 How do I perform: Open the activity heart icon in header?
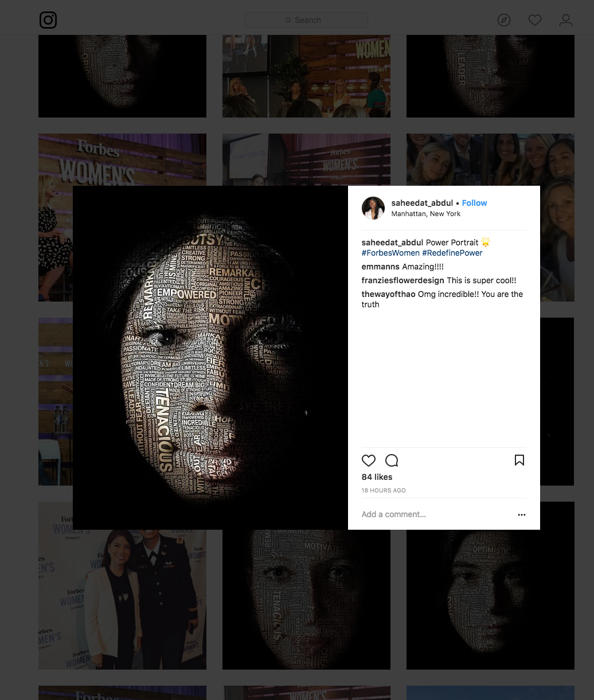(535, 20)
